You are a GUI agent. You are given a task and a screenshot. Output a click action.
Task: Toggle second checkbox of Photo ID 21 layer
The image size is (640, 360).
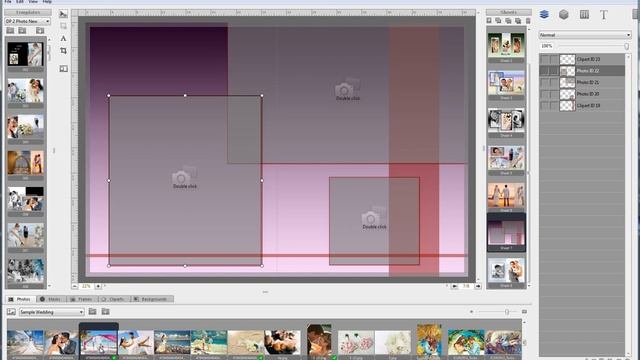pyautogui.click(x=553, y=82)
